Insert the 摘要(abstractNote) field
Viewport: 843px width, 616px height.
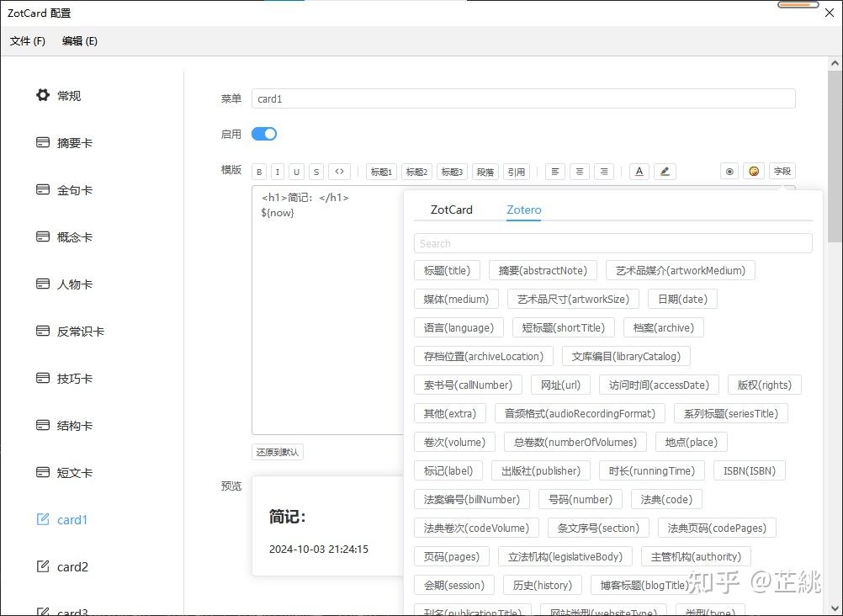[x=543, y=271]
